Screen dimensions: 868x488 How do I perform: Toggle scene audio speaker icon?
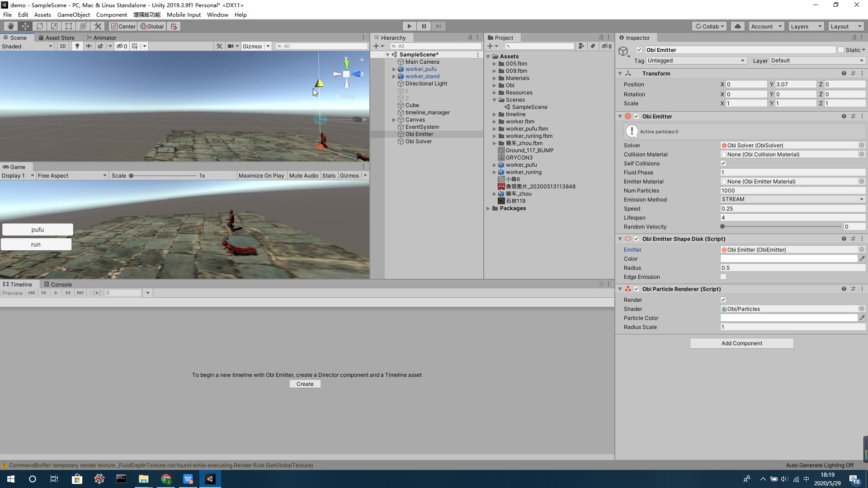click(89, 46)
